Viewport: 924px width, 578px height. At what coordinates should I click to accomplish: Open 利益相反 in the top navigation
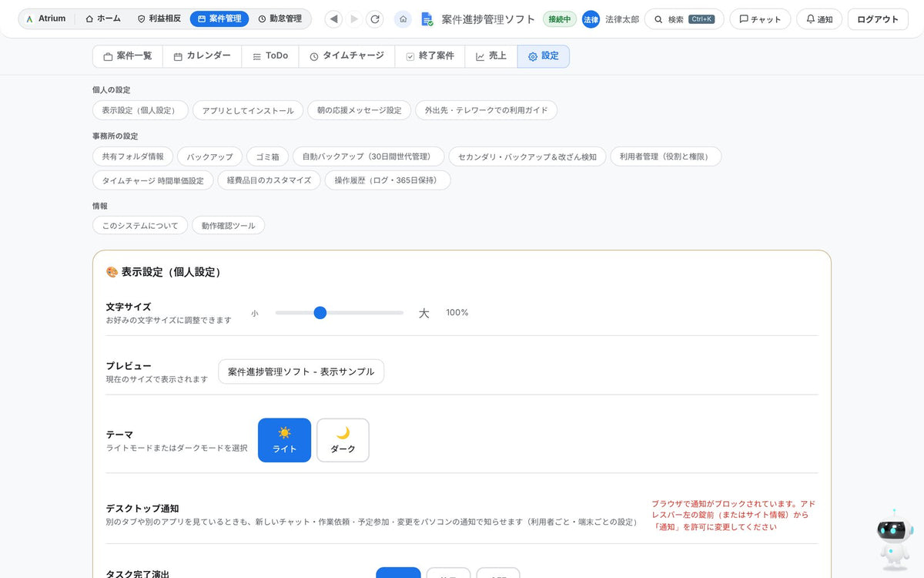(x=159, y=18)
